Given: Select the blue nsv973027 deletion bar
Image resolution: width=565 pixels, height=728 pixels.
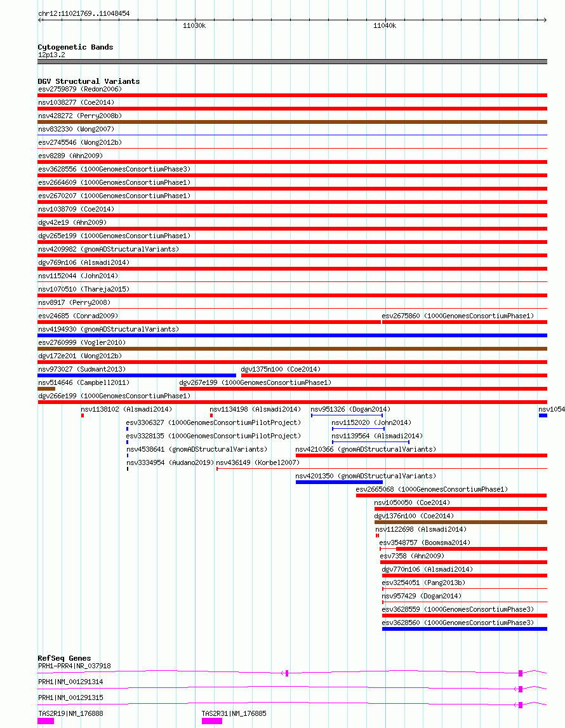Looking at the screenshot, I should (x=137, y=375).
